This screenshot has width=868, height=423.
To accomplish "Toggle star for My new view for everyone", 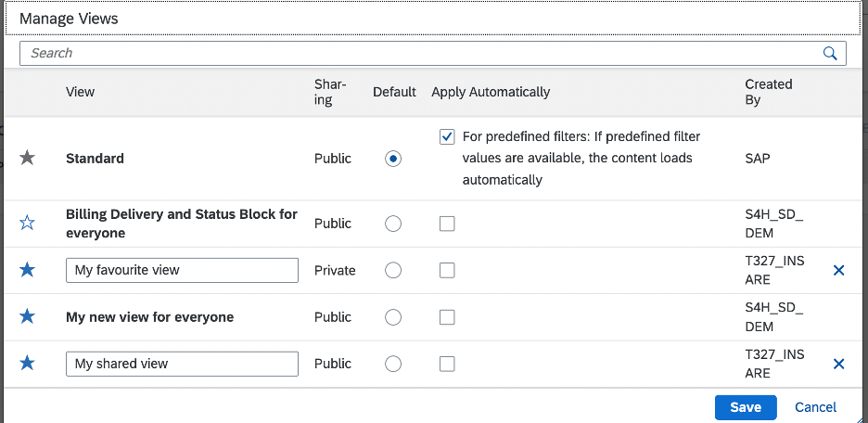I will [x=27, y=316].
